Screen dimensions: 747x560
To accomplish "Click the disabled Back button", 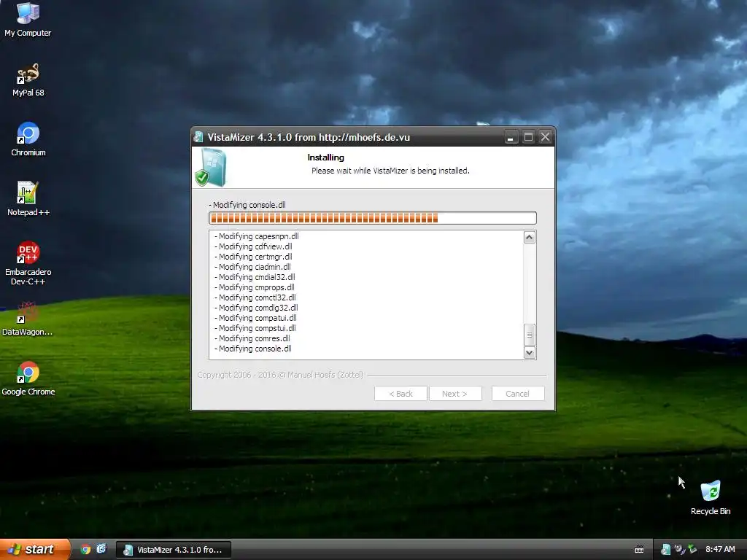I will [400, 394].
